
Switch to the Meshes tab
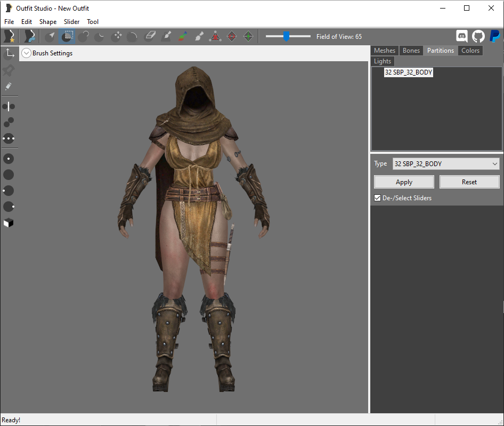click(x=385, y=51)
